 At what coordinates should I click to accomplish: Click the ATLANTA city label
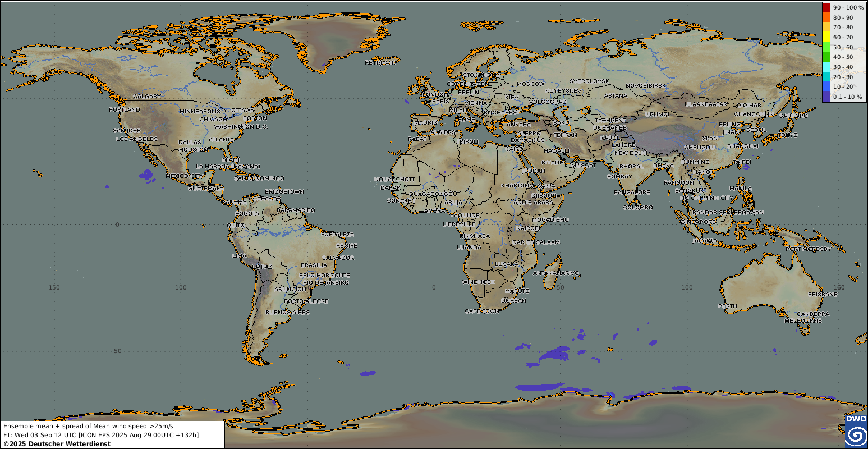[221, 139]
